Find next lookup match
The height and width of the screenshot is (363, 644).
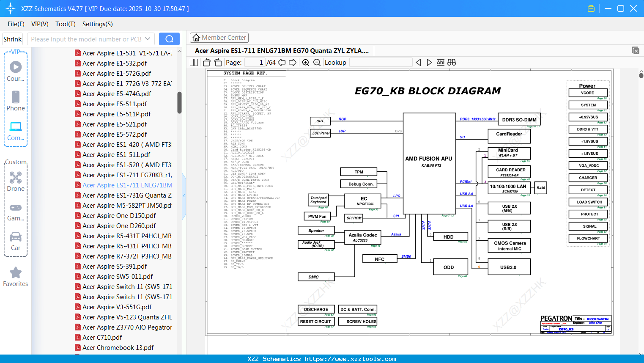pos(429,62)
